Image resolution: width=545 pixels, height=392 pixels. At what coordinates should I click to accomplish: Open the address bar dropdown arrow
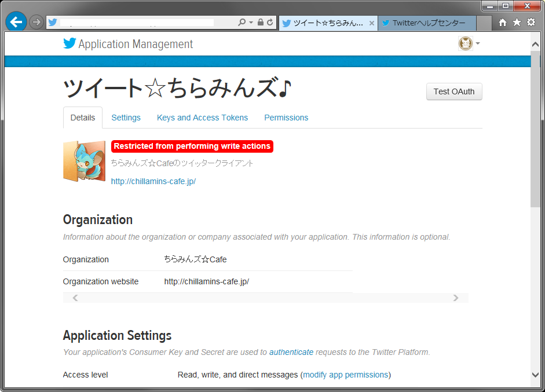(251, 23)
